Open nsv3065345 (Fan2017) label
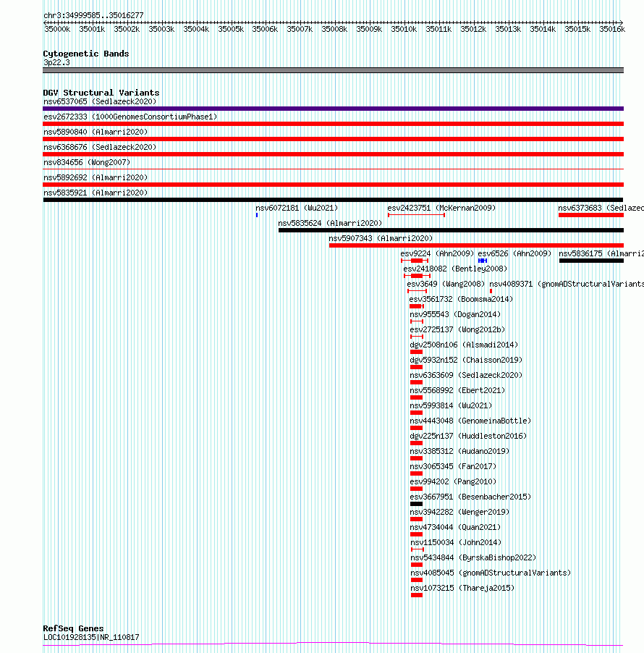This screenshot has height=653, width=644. (453, 466)
